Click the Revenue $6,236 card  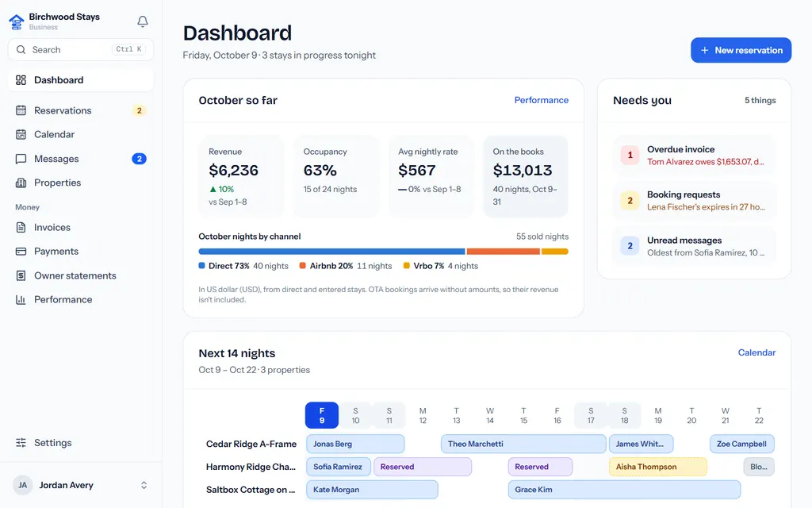pos(242,176)
